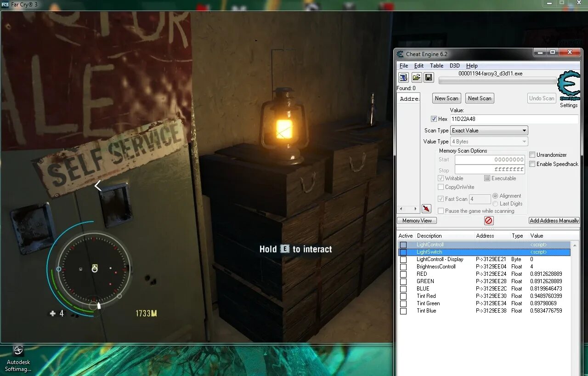Click Add Address Manually
This screenshot has width=588, height=376.
click(x=554, y=220)
